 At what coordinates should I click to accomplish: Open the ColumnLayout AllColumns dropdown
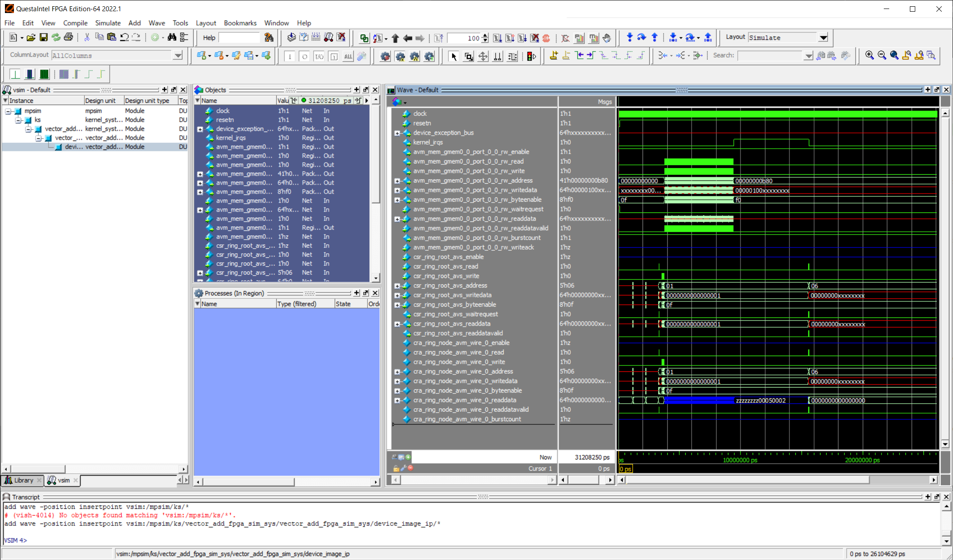coord(177,55)
